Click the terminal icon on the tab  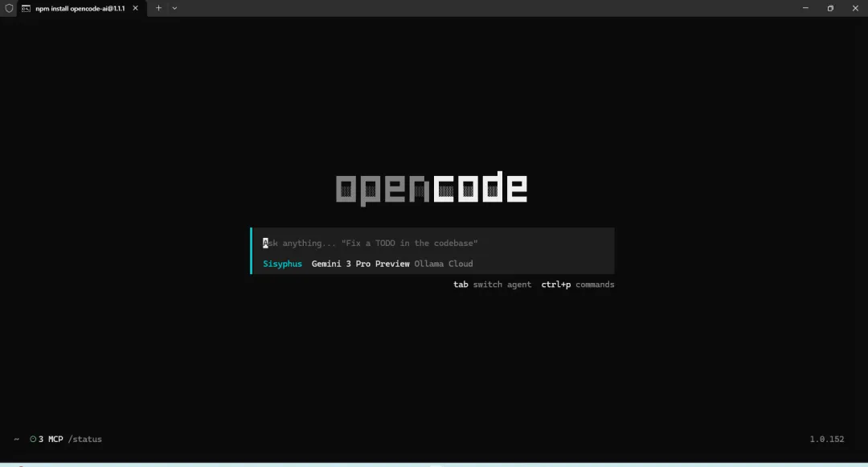(x=26, y=8)
